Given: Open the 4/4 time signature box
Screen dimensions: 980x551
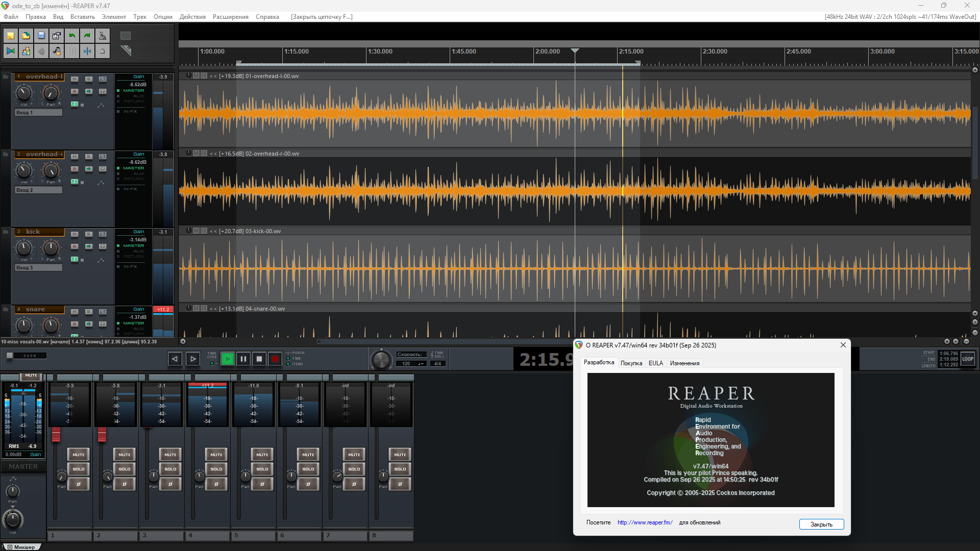Looking at the screenshot, I should click(x=437, y=364).
